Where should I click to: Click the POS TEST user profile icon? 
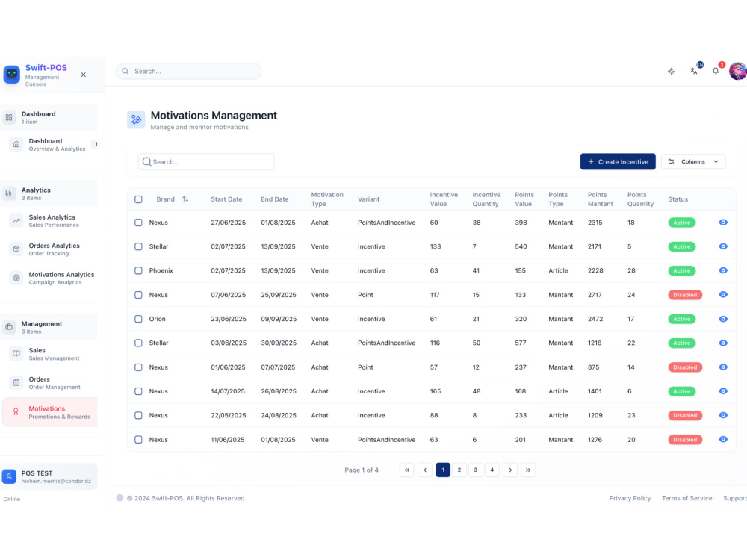coord(9,476)
